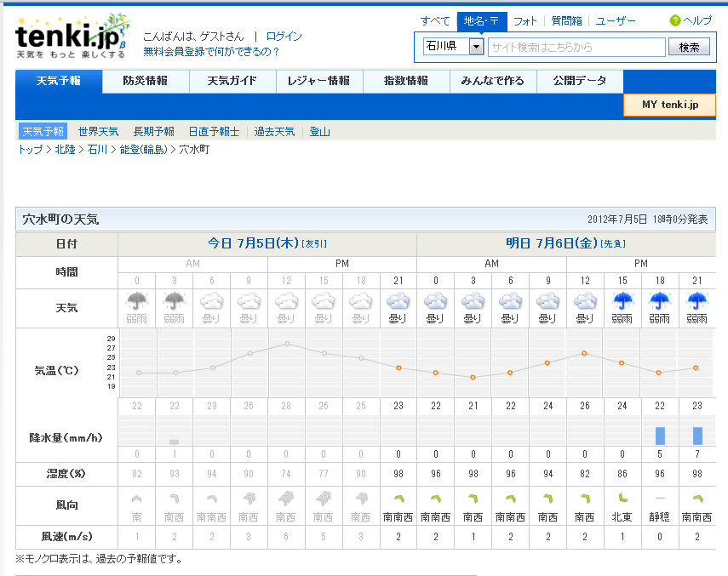Open the 世界天気 submenu link
Screen dimensions: 728x576
(98, 132)
